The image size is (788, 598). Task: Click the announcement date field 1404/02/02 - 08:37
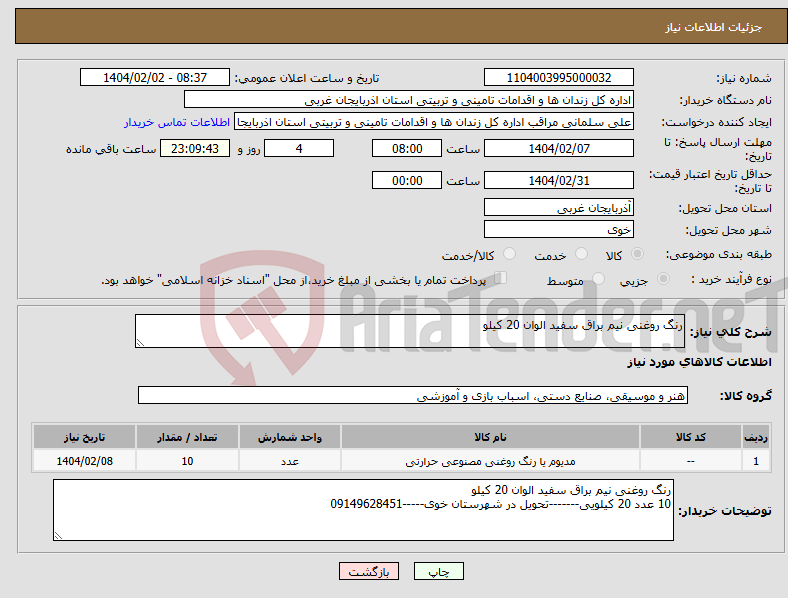(155, 78)
